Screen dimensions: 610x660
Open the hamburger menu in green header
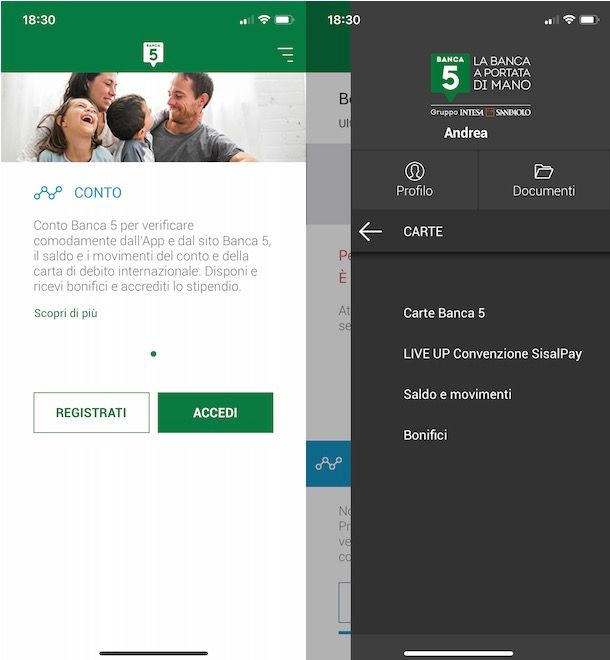[x=285, y=55]
